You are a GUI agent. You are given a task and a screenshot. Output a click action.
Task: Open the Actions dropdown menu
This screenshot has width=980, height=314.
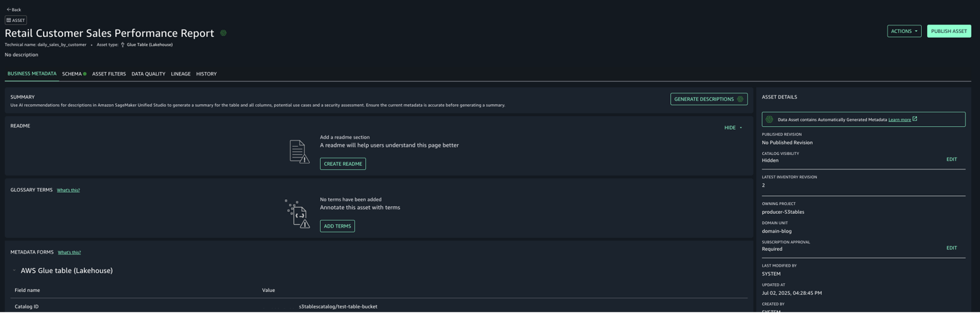(904, 31)
